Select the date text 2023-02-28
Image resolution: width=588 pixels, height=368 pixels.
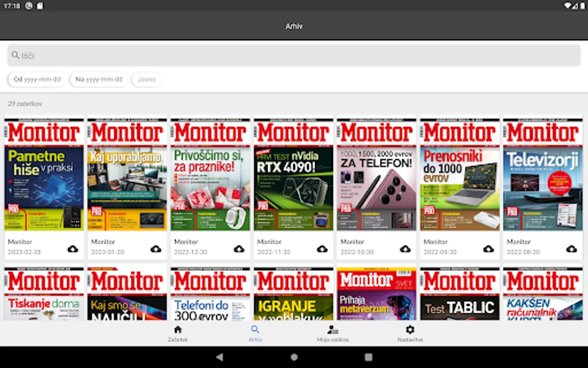[24, 252]
